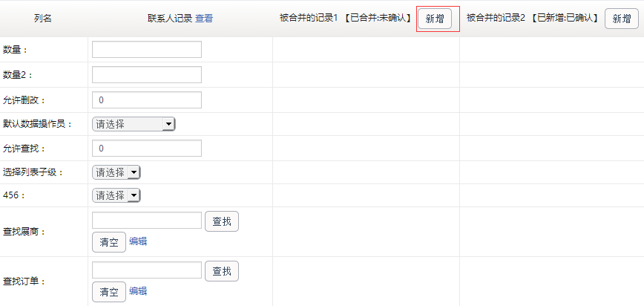
Task: Open the 查看 link beside 联系人记录
Action: 204,19
